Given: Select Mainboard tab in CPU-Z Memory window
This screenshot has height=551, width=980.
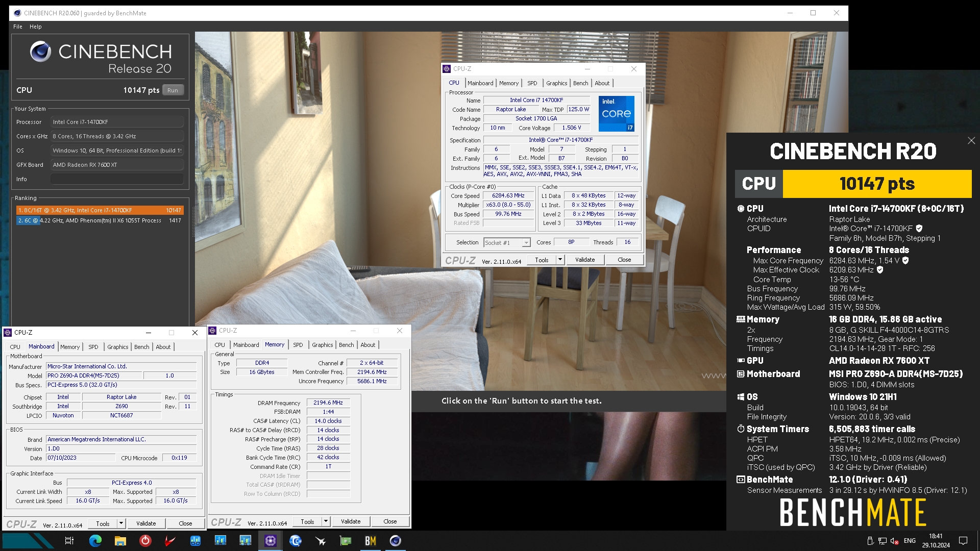Looking at the screenshot, I should tap(246, 345).
